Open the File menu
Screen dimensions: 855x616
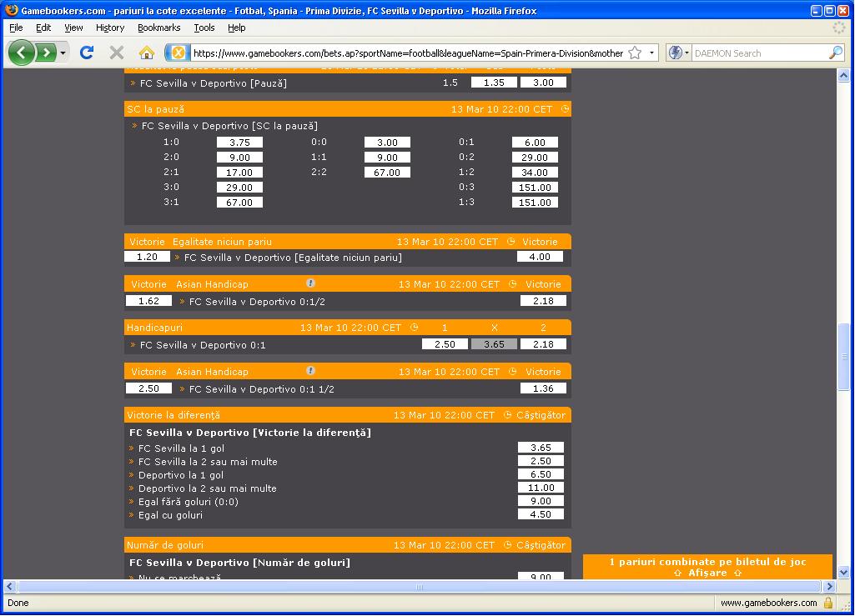coord(16,28)
